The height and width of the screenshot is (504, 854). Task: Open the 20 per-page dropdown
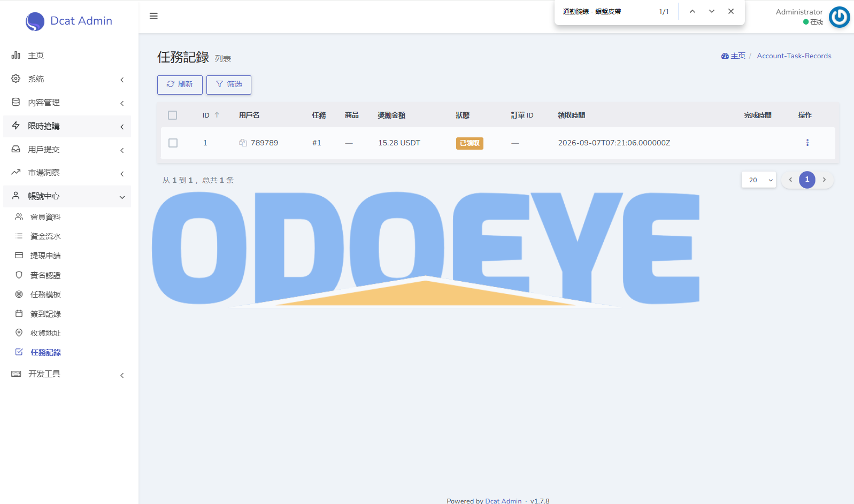pos(758,180)
